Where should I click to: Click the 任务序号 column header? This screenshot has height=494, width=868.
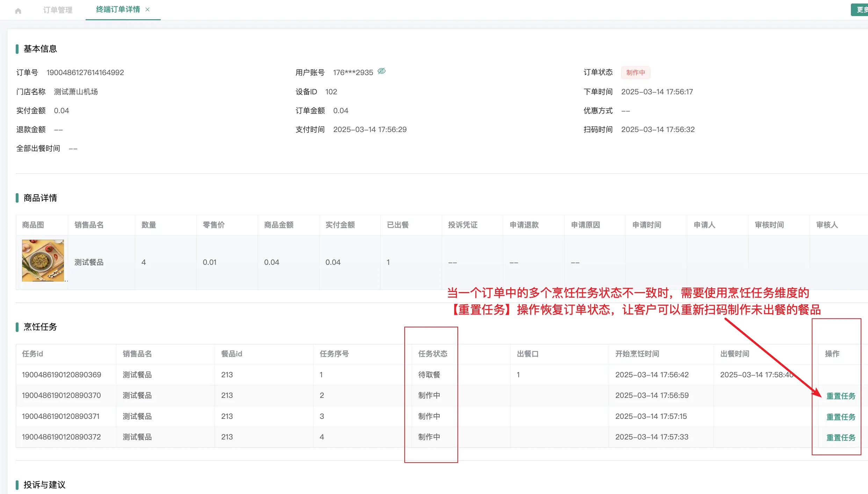click(334, 354)
